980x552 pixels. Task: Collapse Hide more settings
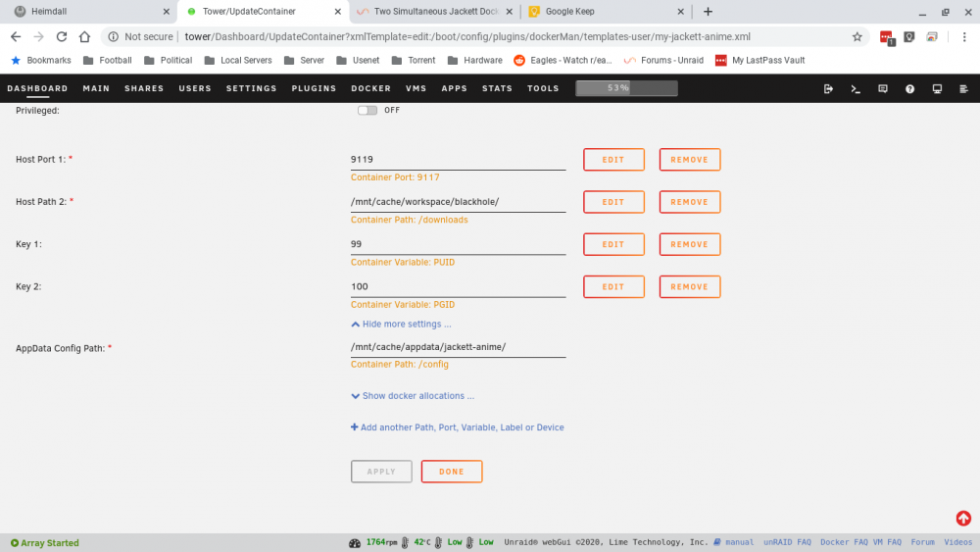pyautogui.click(x=401, y=324)
